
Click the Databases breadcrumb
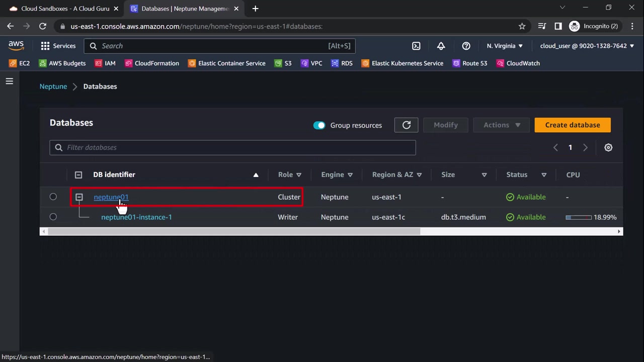[x=100, y=86]
